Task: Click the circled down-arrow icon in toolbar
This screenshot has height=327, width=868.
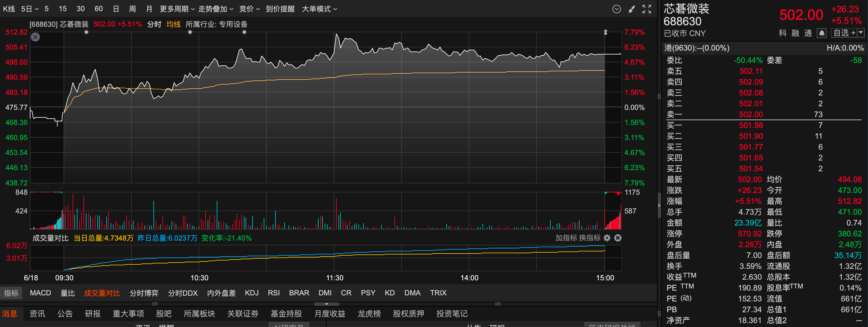Action: (x=616, y=9)
